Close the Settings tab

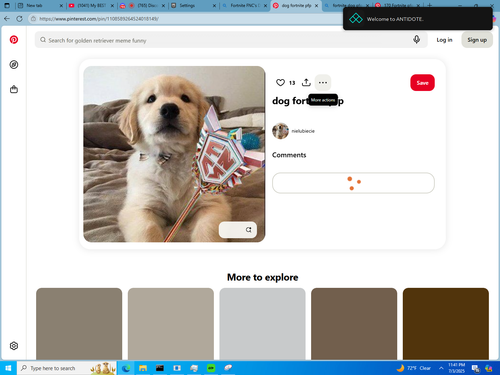pos(214,6)
